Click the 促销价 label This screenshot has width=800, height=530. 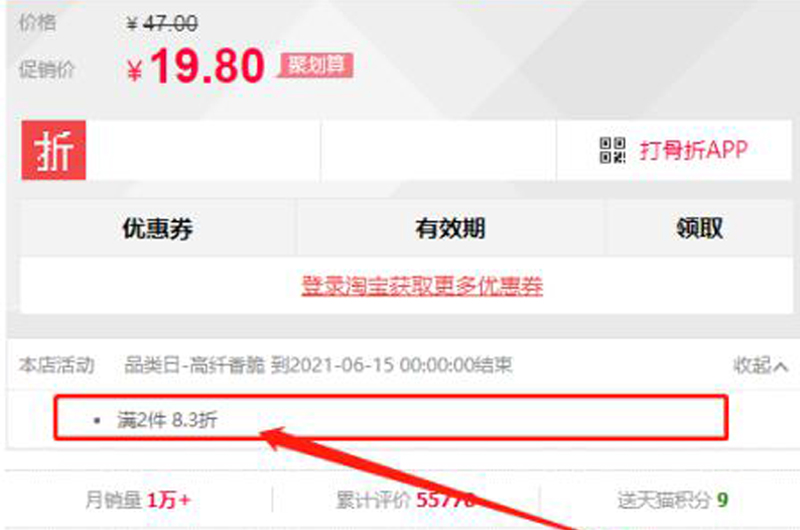[47, 69]
